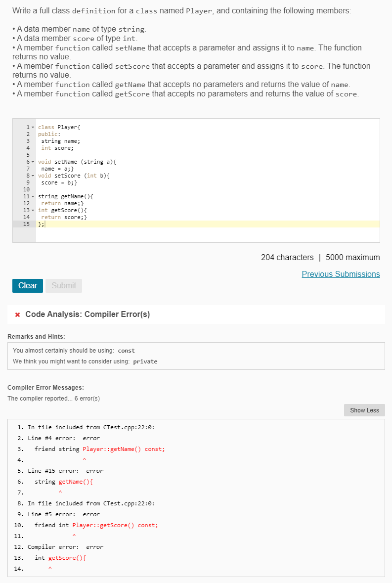Click 'The compiler reported... 6 error(s)' text

[x=53, y=399]
